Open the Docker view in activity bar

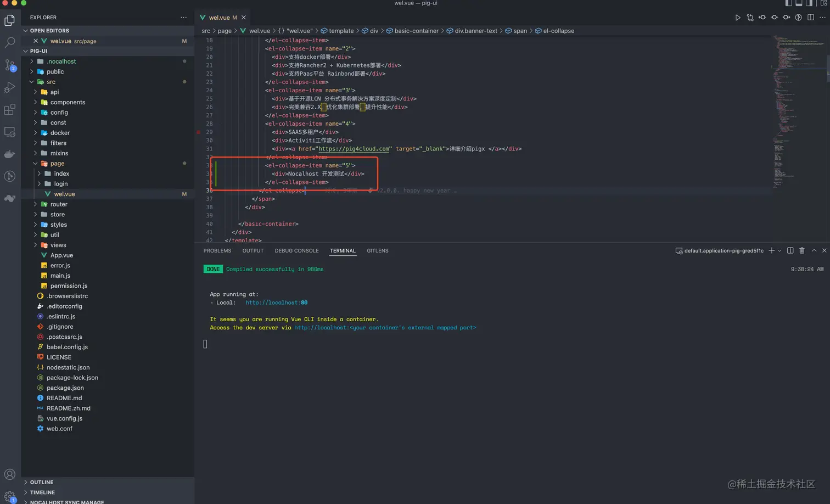pyautogui.click(x=10, y=154)
